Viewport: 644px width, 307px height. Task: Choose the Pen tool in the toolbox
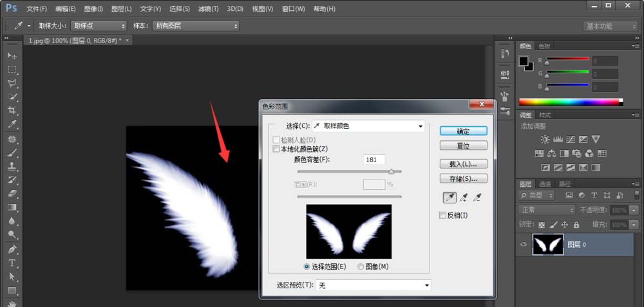[x=12, y=249]
